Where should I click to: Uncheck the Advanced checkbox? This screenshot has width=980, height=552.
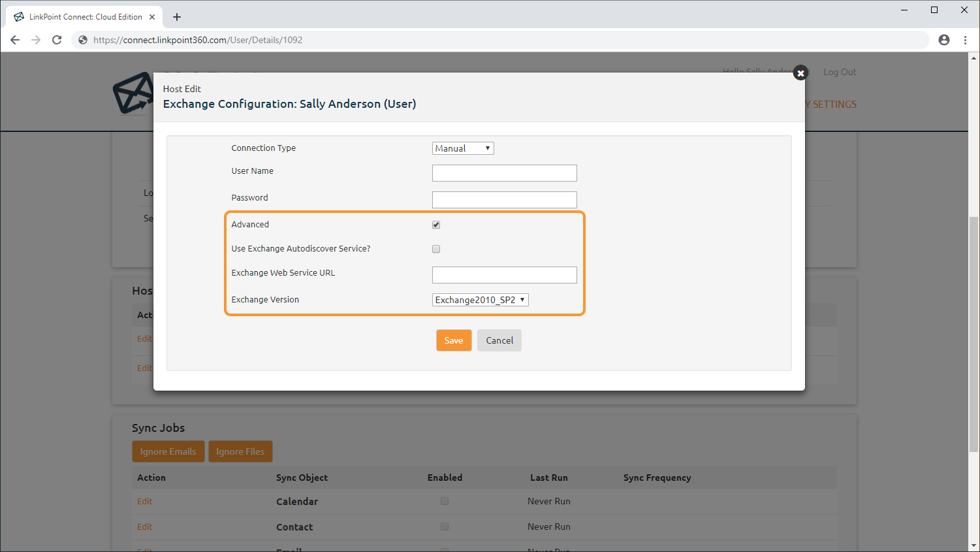click(x=436, y=225)
